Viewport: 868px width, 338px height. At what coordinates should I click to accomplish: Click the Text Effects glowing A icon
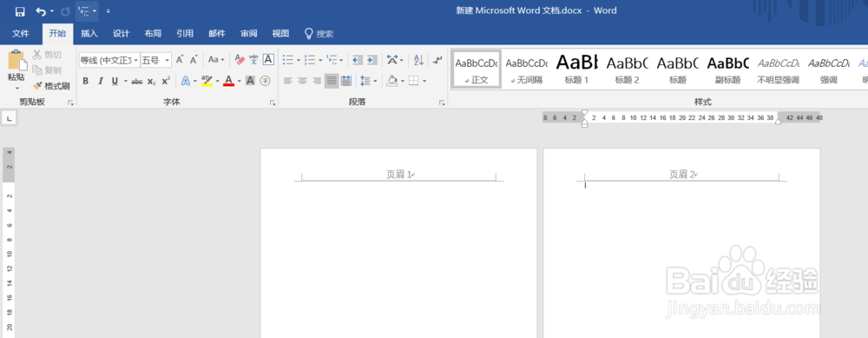[186, 81]
